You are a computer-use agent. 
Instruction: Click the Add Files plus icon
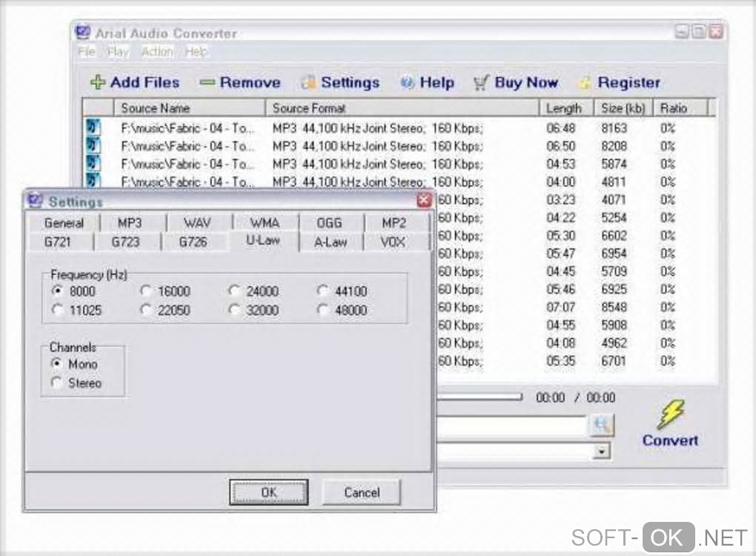pos(97,82)
